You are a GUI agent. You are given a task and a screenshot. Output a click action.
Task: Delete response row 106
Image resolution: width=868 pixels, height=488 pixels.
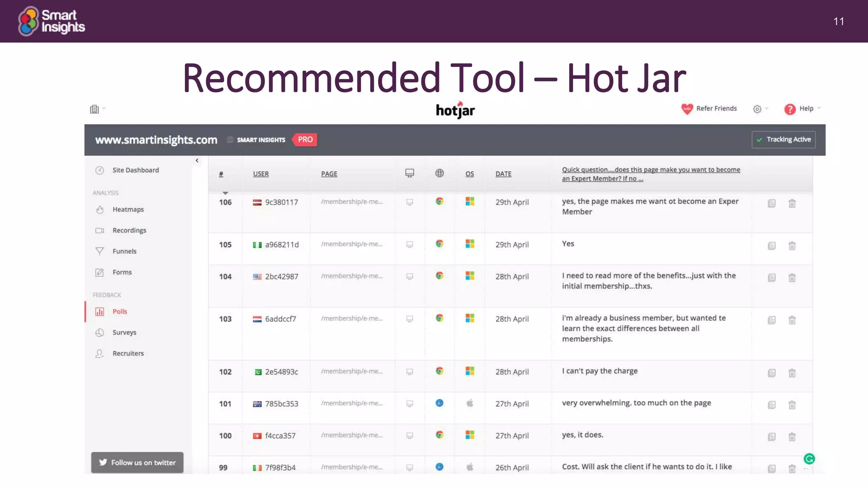[792, 204]
